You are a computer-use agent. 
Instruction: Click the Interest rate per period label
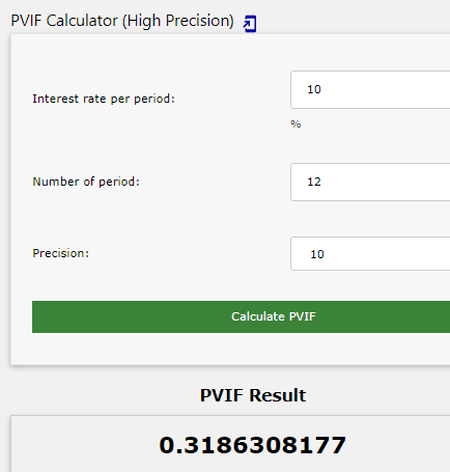pos(104,99)
